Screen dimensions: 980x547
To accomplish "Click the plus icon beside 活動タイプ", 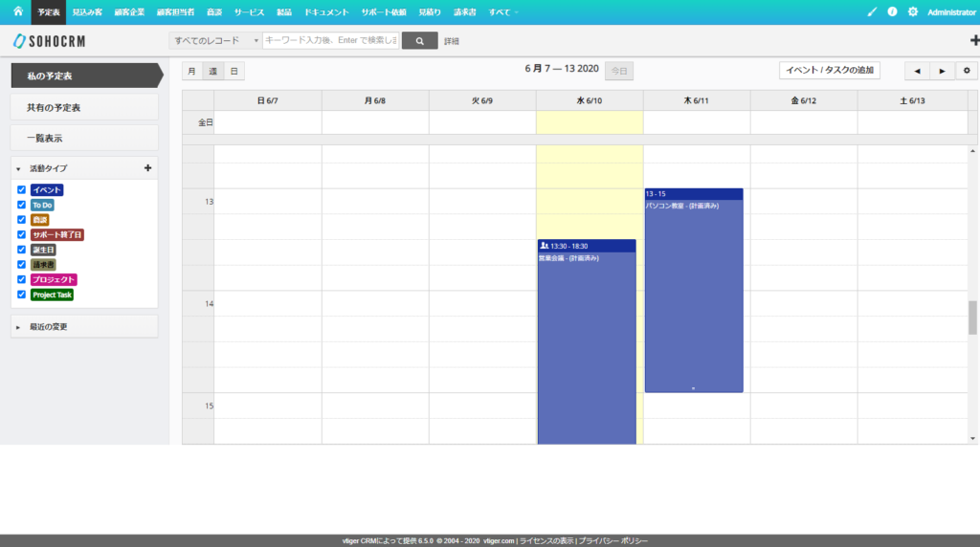I will pos(147,168).
